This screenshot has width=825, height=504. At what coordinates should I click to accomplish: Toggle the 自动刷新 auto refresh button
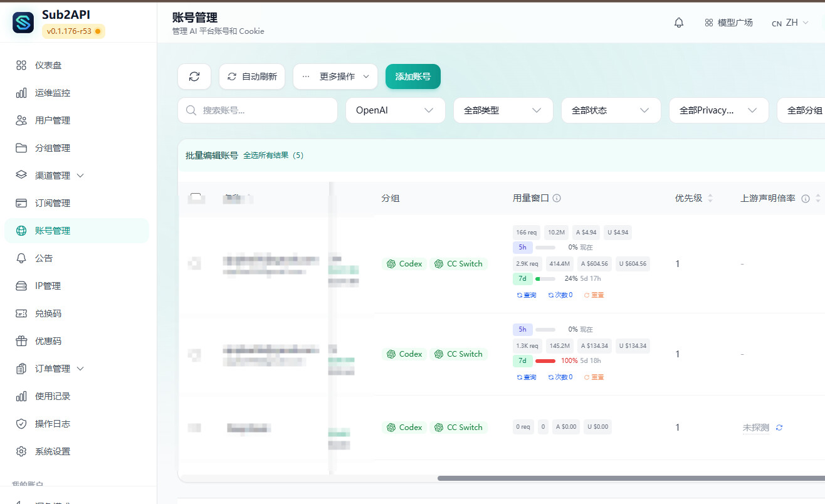click(x=252, y=76)
